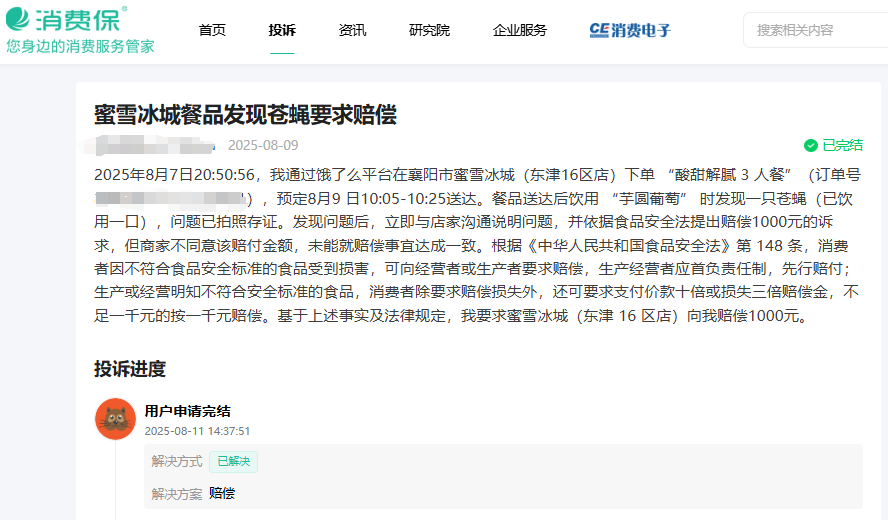Click the 已完结 status label
This screenshot has width=888, height=520.
pyautogui.click(x=842, y=146)
